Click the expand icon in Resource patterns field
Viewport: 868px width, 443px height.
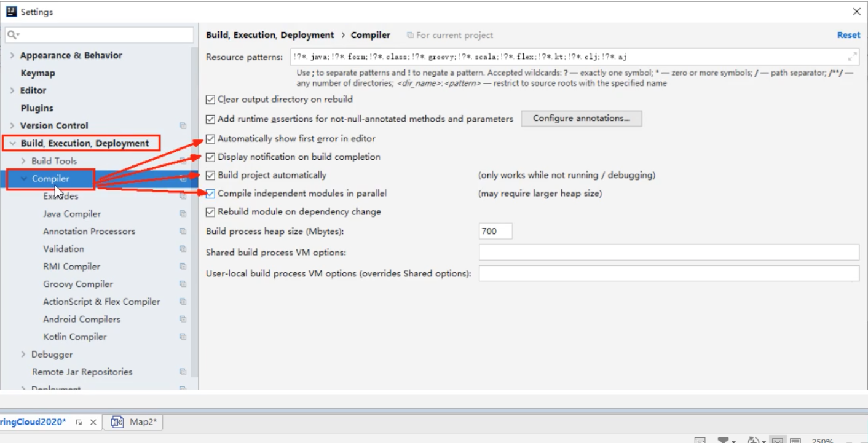coord(852,57)
